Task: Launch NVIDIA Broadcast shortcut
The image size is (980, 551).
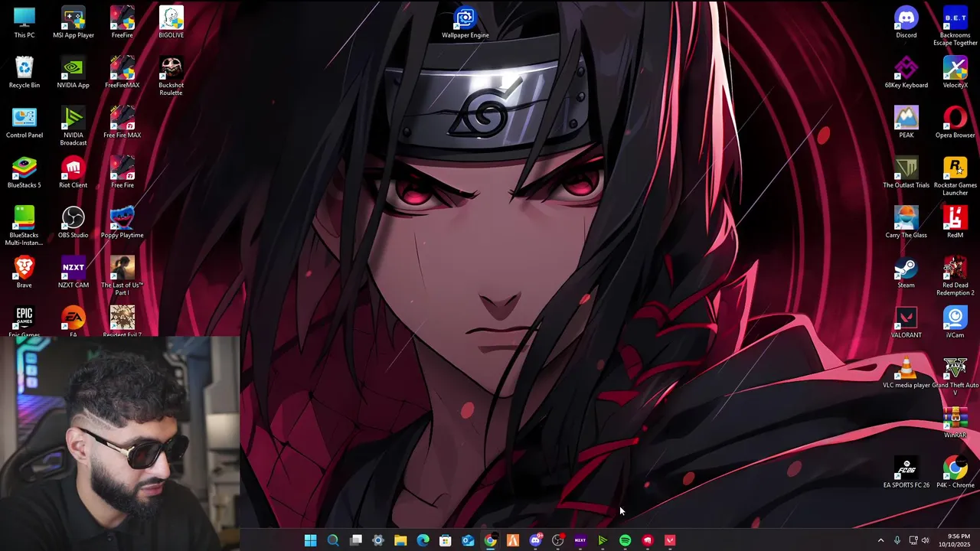Action: (73, 126)
